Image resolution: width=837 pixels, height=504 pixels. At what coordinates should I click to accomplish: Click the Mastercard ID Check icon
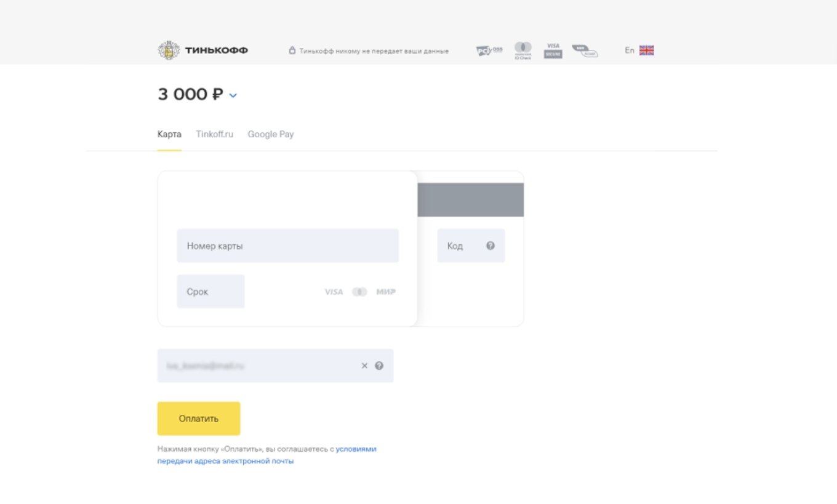(523, 49)
